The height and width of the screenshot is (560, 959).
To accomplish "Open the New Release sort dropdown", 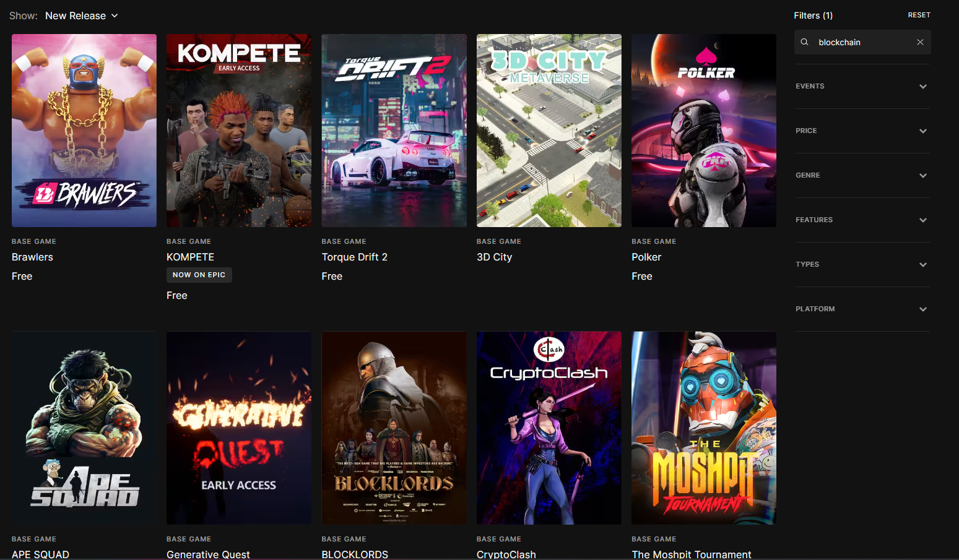I will click(81, 15).
